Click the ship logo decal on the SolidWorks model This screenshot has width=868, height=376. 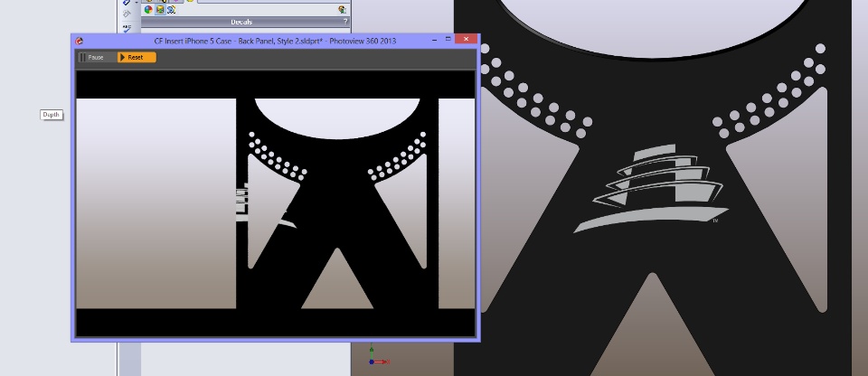click(651, 188)
